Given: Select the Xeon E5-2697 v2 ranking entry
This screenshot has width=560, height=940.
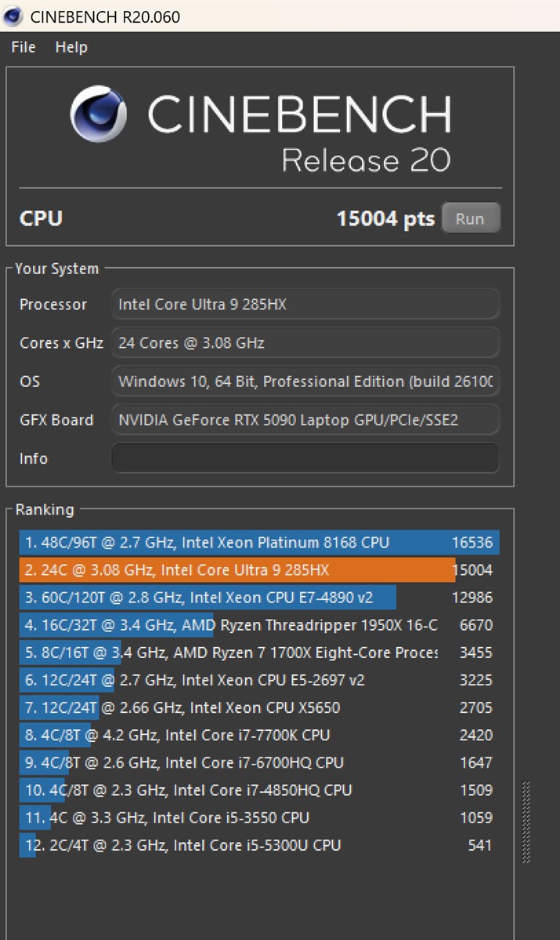Looking at the screenshot, I should (258, 680).
